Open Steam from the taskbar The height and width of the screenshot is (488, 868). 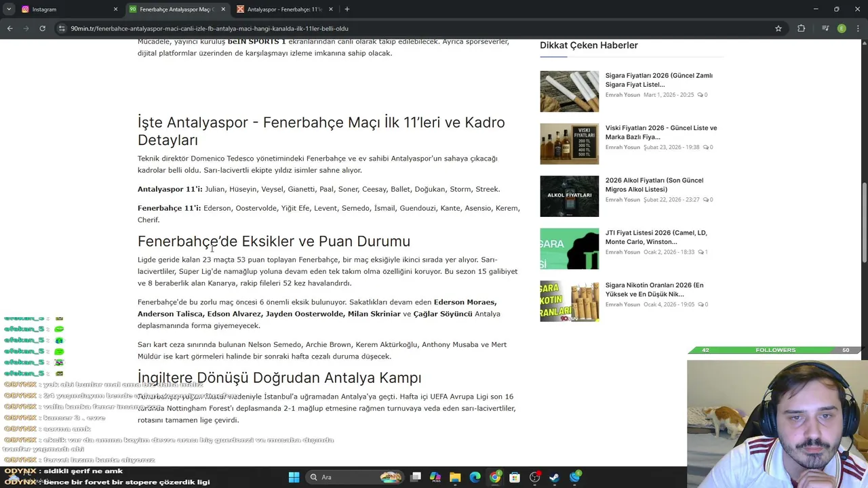click(555, 477)
